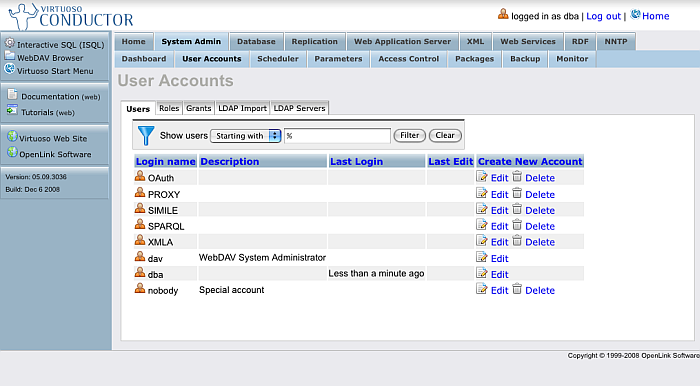Open the Starting with dropdown

click(x=246, y=136)
